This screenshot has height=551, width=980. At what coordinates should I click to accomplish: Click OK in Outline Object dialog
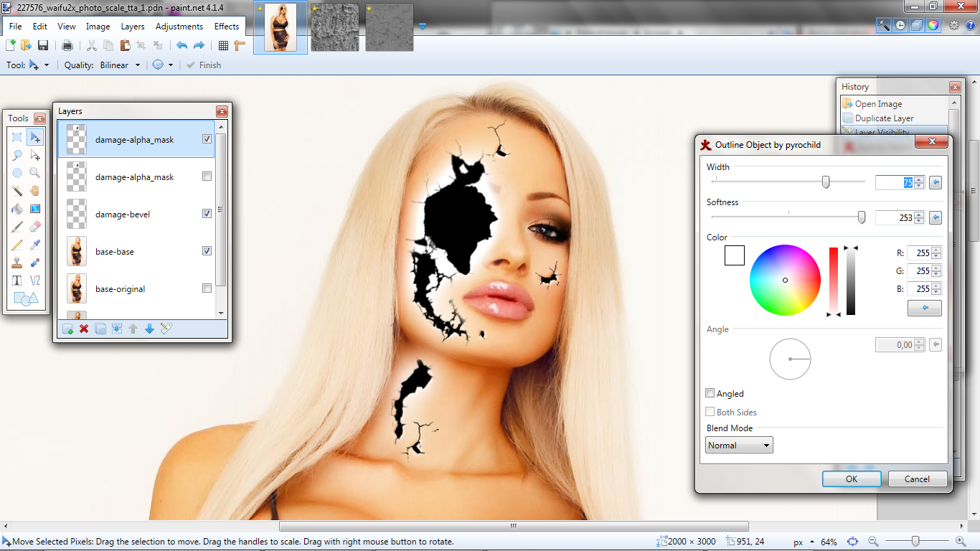coord(852,479)
